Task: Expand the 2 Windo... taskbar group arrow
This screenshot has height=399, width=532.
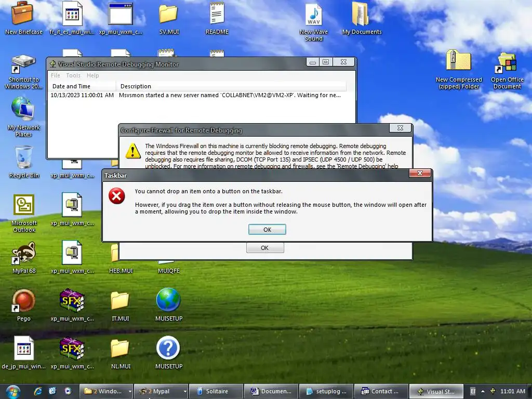Action: click(x=130, y=391)
